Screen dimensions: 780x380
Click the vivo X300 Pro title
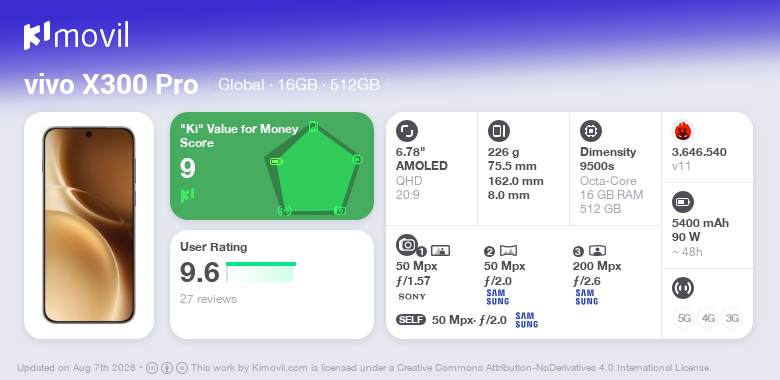click(x=111, y=85)
